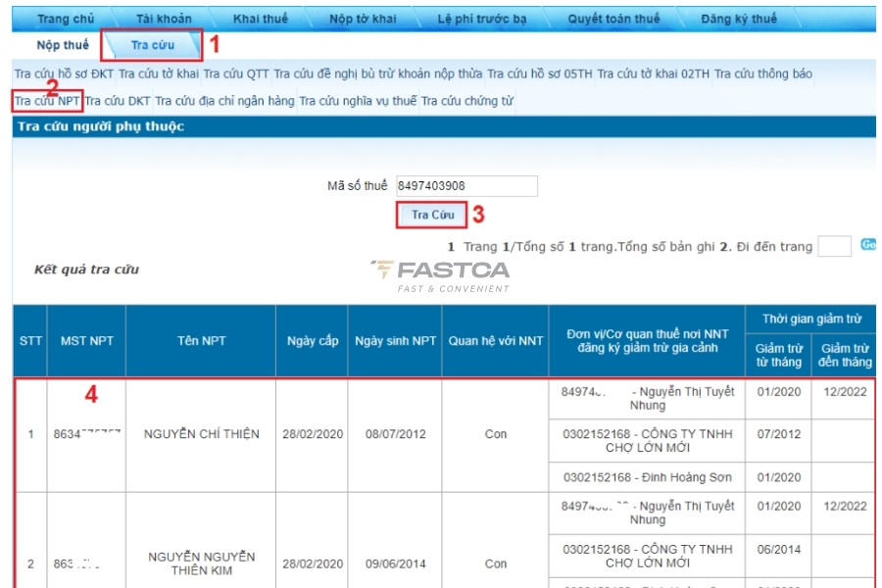Click Tra cứu thông báo link
Viewport: 882px width, 588px height.
click(x=762, y=73)
